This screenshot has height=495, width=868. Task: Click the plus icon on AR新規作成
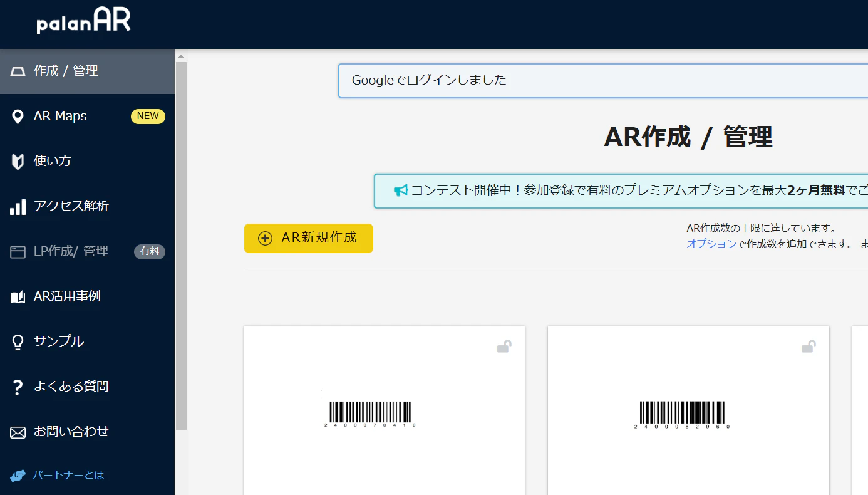tap(266, 239)
